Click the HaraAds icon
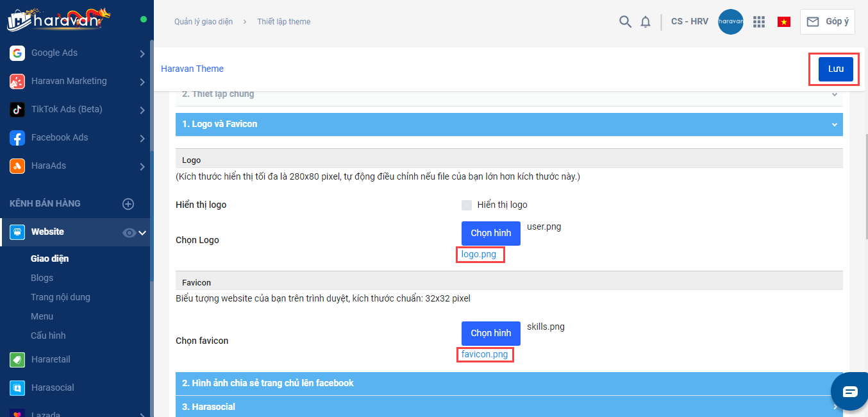 click(17, 166)
